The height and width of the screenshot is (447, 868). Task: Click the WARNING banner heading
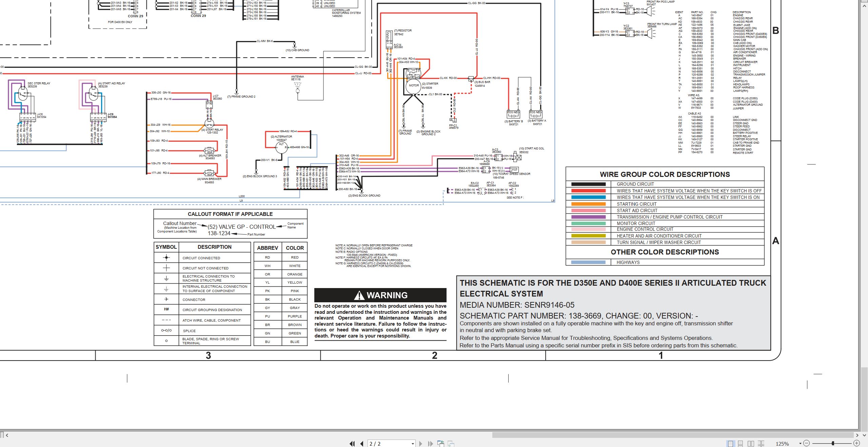coord(380,295)
